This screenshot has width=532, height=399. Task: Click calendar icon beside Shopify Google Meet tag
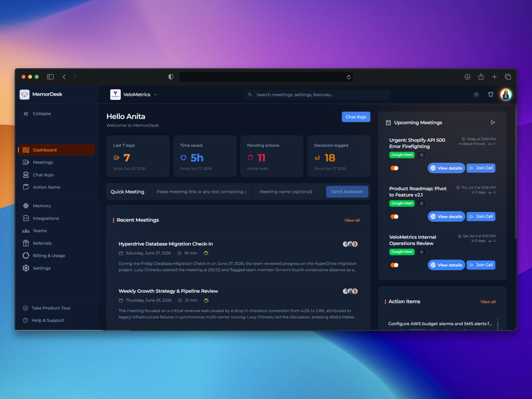coord(421,155)
